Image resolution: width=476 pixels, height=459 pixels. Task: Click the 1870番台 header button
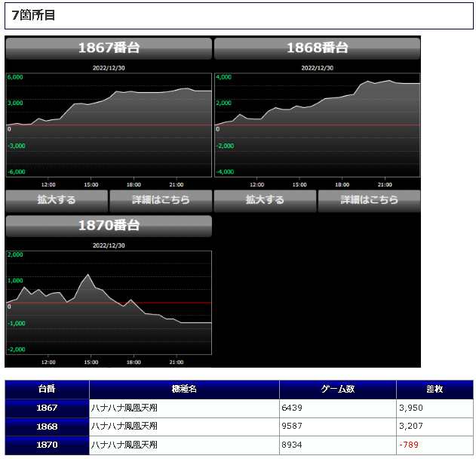109,226
